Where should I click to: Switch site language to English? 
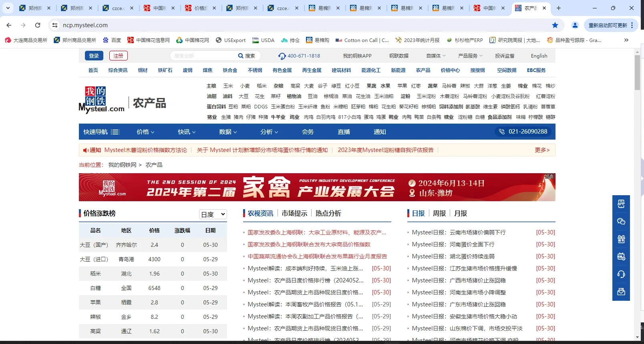[539, 56]
